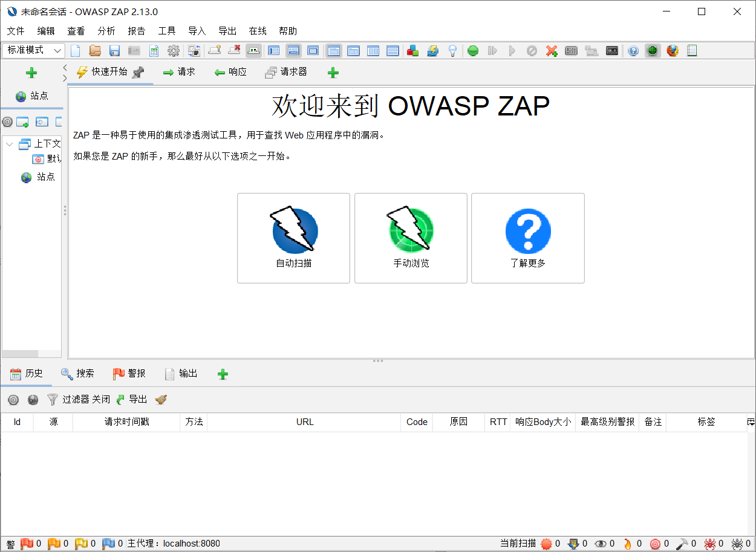
Task: Save session with floppy disk icon
Action: click(114, 51)
